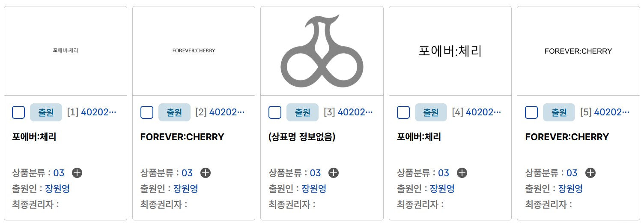This screenshot has width=644, height=223.
Task: Expand product classes on card 3 plus icon
Action: coord(334,173)
